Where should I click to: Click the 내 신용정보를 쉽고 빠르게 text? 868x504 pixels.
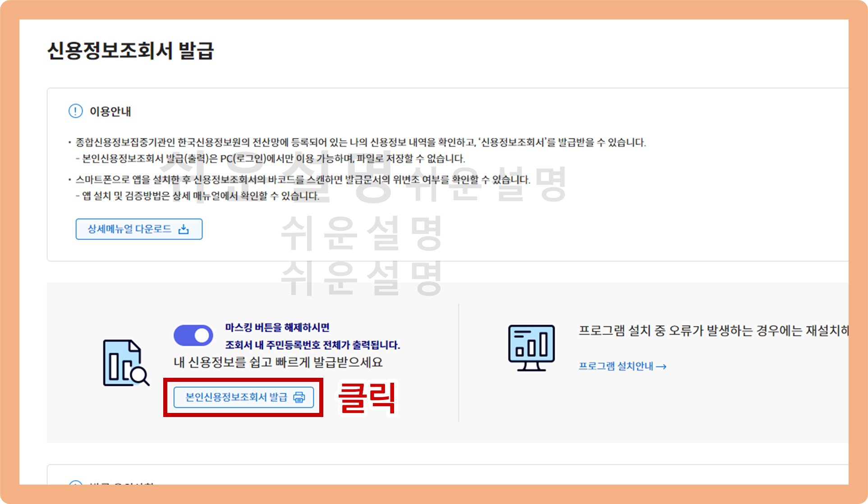[x=278, y=362]
